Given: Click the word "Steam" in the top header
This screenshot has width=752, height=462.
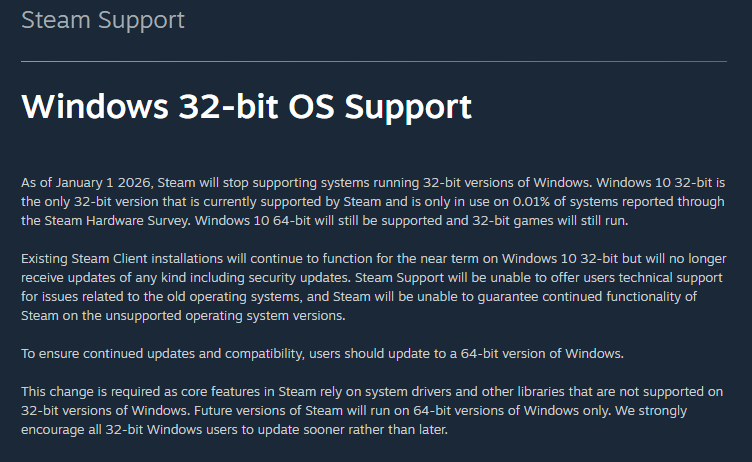Looking at the screenshot, I should click(x=56, y=20).
